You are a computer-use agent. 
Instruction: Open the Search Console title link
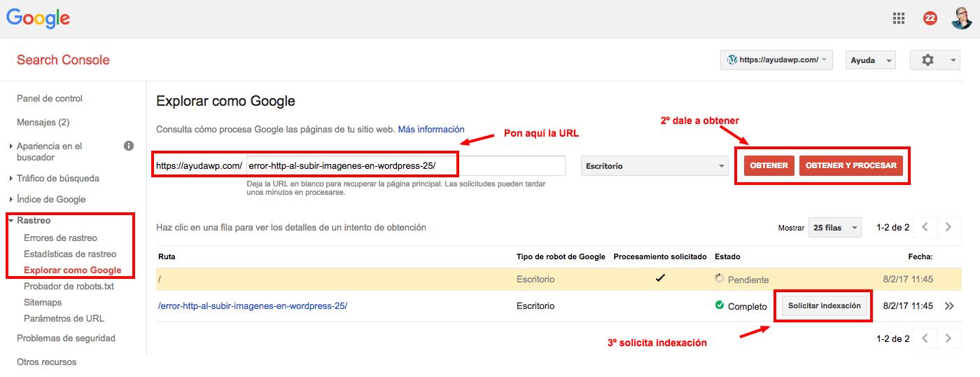(x=63, y=60)
